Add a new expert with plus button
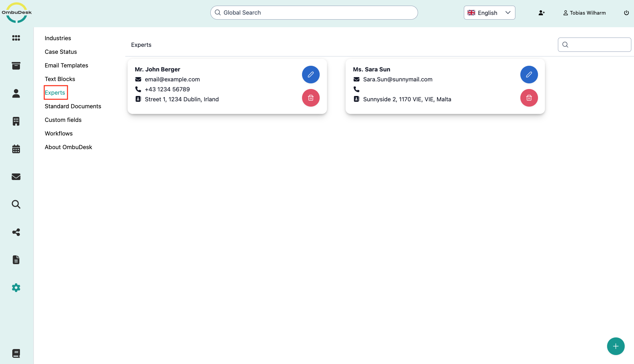 pos(616,346)
